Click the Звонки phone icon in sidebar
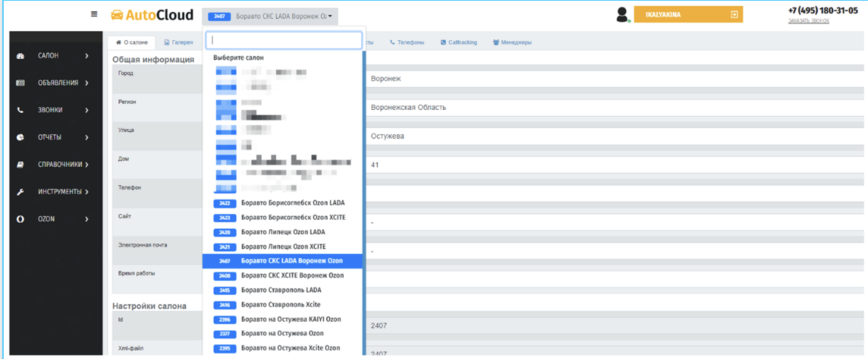This screenshot has height=359, width=868. (21, 110)
